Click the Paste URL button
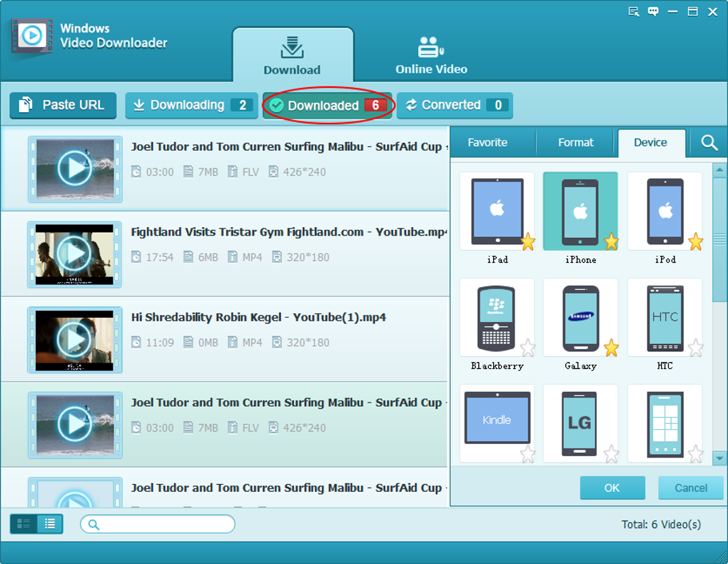 tap(63, 106)
